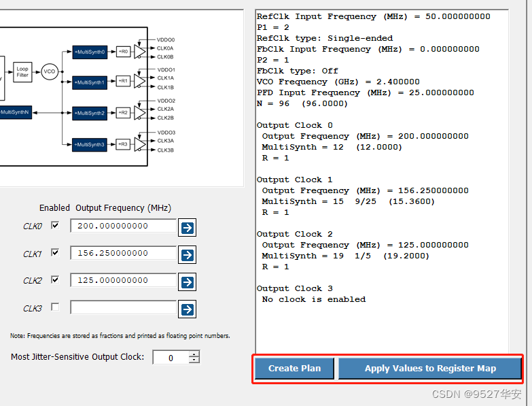Click the empty CLK3 frequency field
The image size is (532, 406).
coord(124,307)
